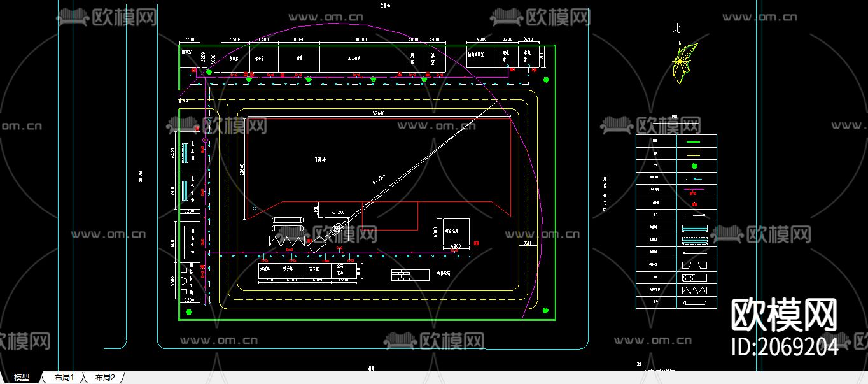Image resolution: width=868 pixels, height=384 pixels.
Task: Select the white crane jib line
Action: [x=407, y=171]
